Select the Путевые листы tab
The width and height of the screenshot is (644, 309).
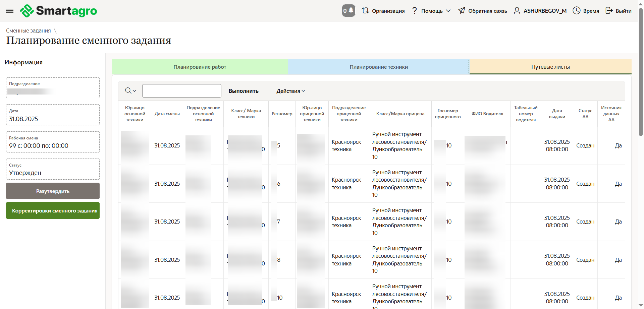tap(550, 67)
